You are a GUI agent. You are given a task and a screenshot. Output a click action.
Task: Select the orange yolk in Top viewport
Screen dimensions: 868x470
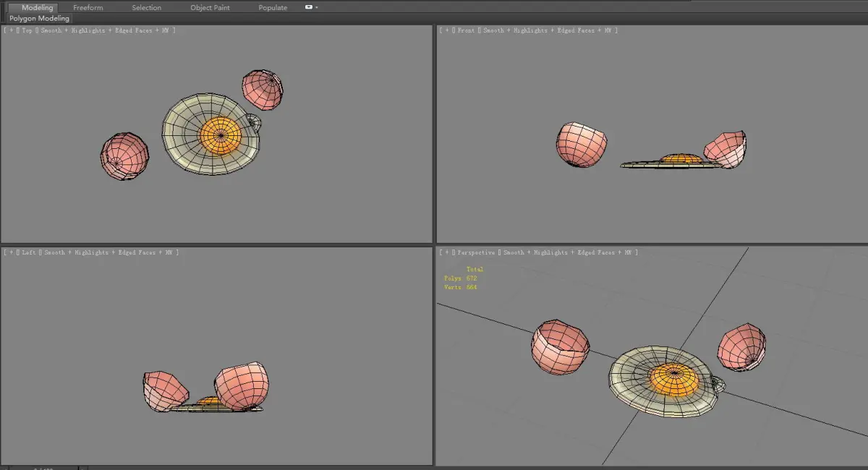click(x=220, y=134)
